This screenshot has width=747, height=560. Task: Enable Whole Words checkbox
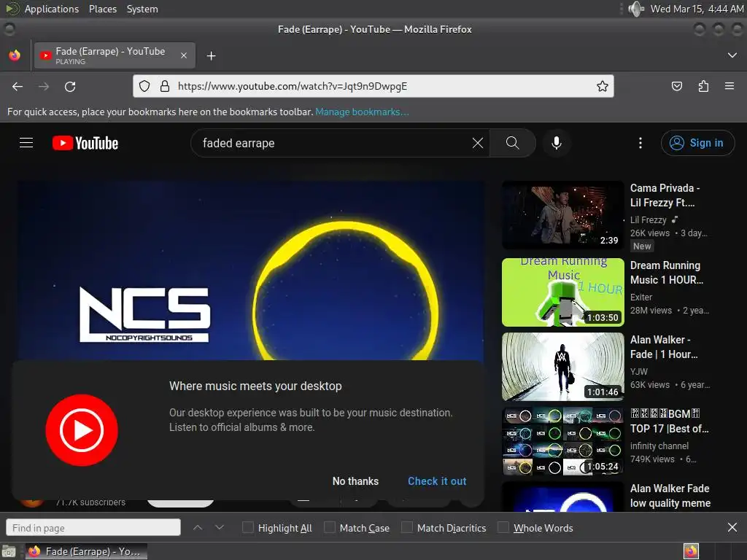[x=503, y=527]
